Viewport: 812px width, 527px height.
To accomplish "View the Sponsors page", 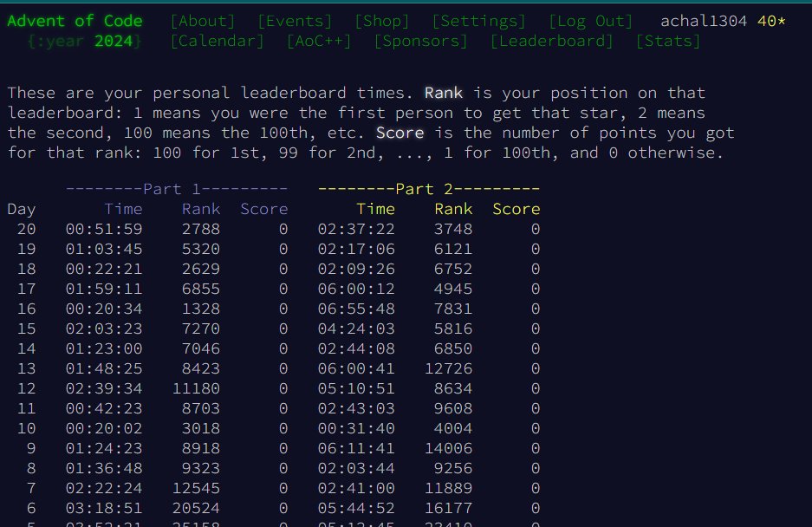I will click(x=421, y=41).
